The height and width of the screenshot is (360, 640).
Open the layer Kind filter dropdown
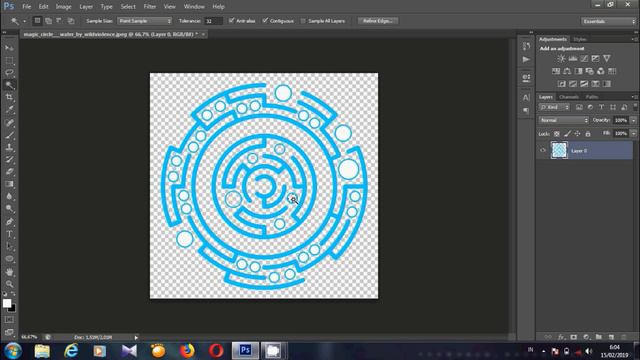coord(554,107)
